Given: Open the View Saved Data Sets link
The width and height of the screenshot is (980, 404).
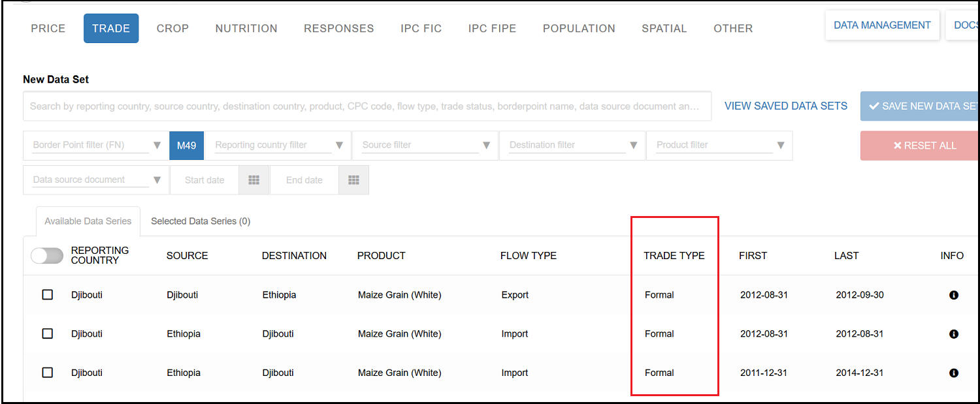Looking at the screenshot, I should tap(785, 106).
